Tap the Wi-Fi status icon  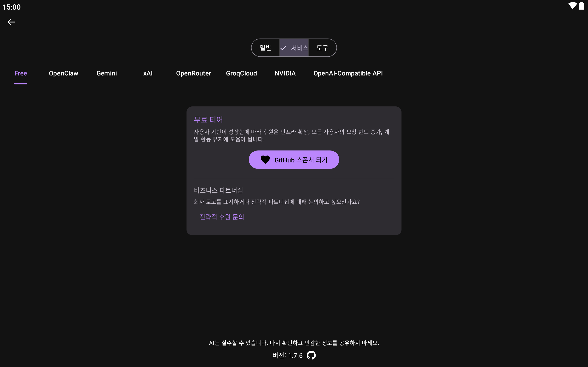tap(572, 6)
